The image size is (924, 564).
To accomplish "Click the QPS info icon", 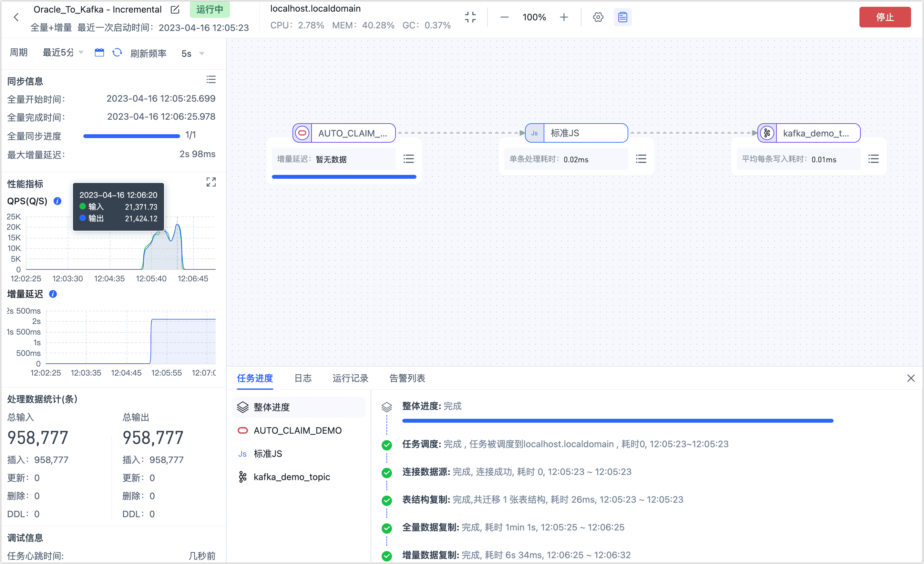I will click(57, 201).
